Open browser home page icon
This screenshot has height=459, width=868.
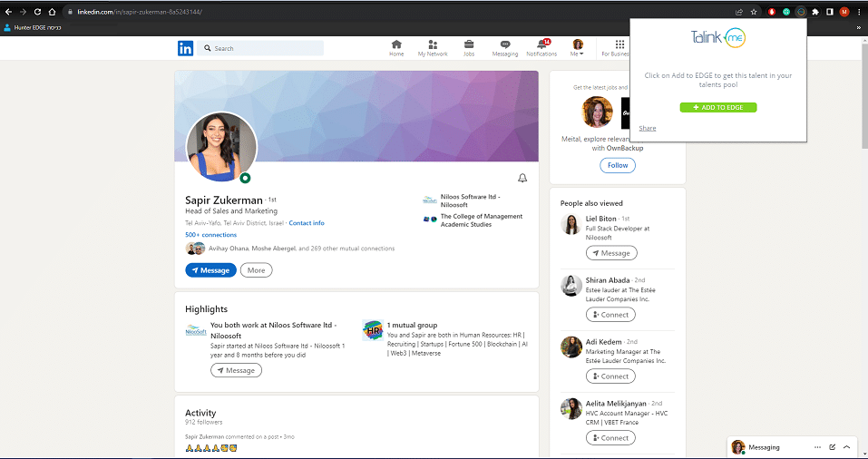[x=52, y=12]
